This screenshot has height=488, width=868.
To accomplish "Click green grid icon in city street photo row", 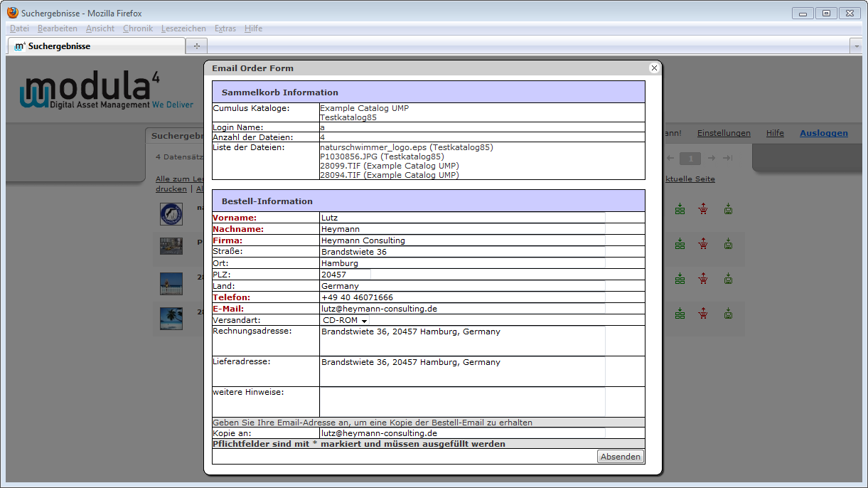I will (x=680, y=243).
